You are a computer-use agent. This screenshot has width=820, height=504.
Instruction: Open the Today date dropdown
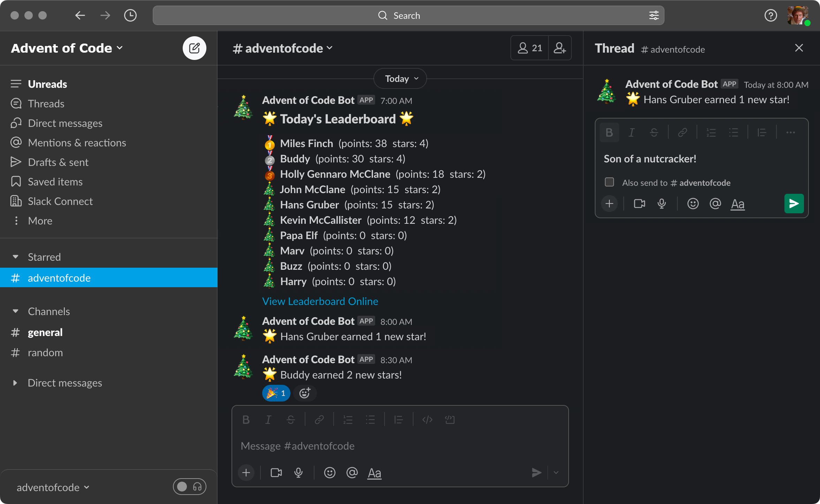pyautogui.click(x=400, y=79)
